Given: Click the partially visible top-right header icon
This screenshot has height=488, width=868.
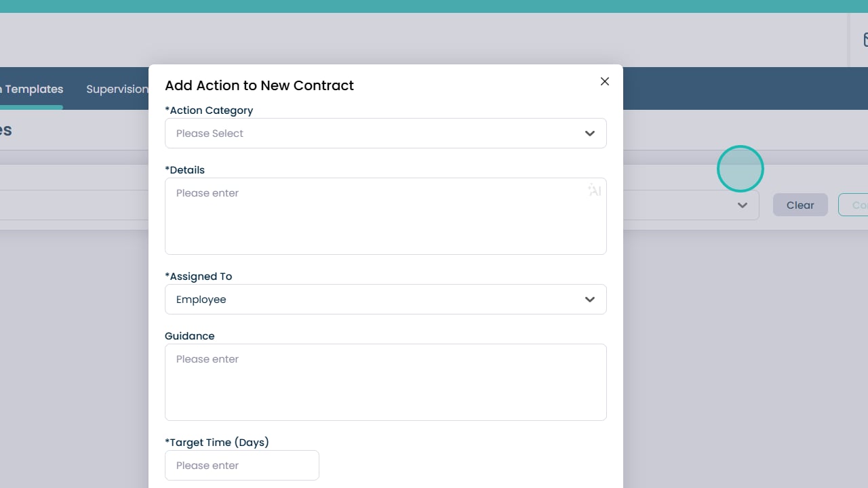Looking at the screenshot, I should pos(865,40).
